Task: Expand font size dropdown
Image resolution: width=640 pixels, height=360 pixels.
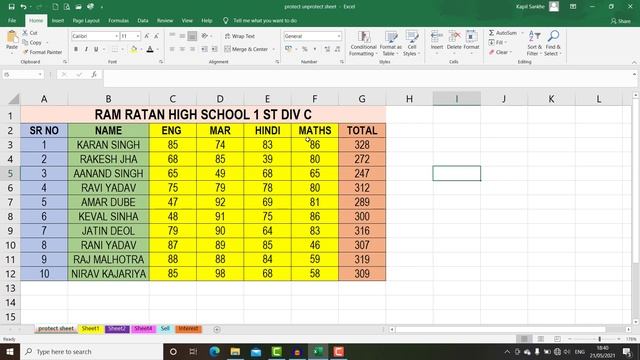Action: tap(138, 36)
